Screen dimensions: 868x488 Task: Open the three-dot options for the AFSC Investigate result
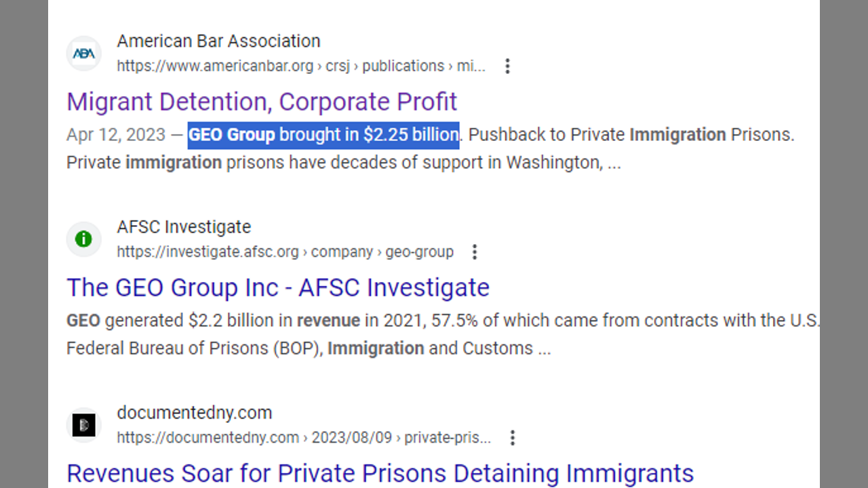pos(475,252)
